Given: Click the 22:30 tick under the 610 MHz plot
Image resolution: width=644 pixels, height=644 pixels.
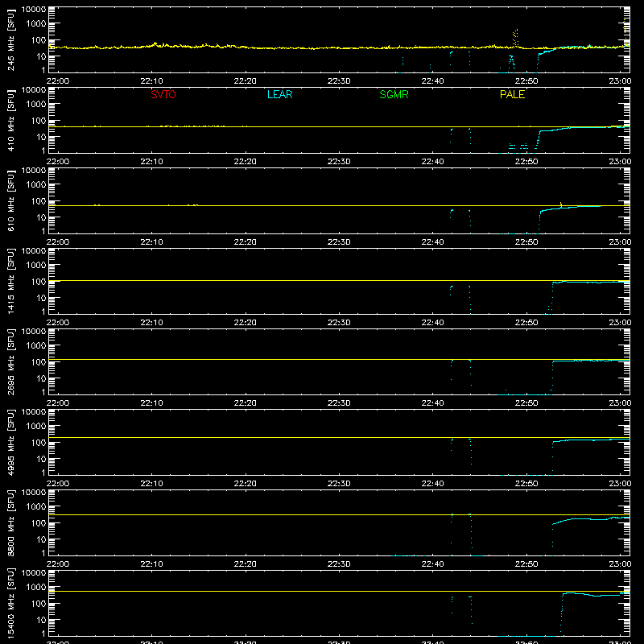Looking at the screenshot, I should (x=339, y=242).
